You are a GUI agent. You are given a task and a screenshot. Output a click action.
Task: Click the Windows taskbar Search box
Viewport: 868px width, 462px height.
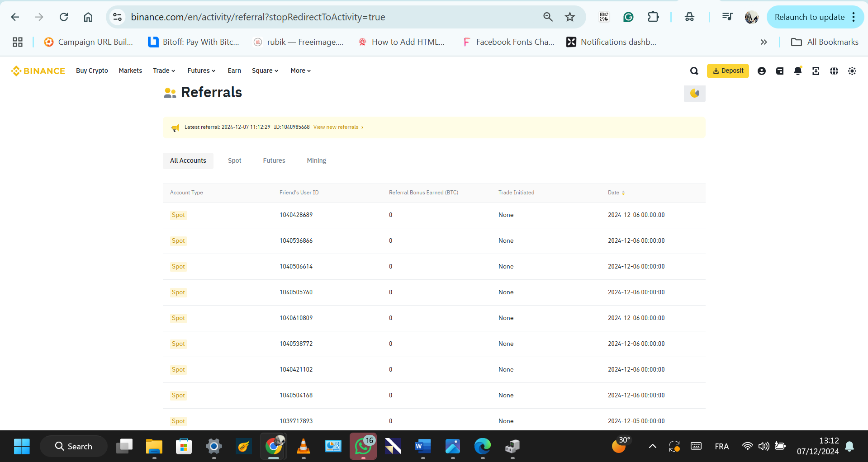74,447
